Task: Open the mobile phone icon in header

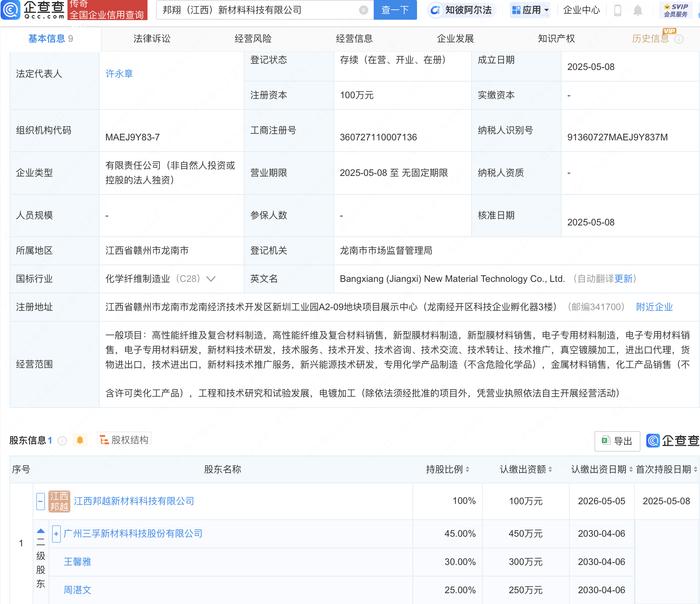Action: tap(617, 10)
